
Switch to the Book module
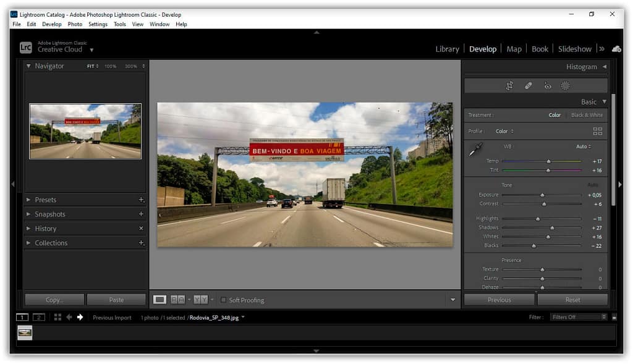coord(540,49)
